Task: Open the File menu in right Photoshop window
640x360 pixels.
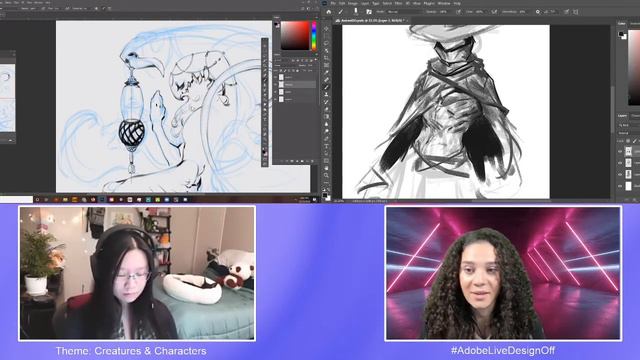Action: click(x=333, y=3)
